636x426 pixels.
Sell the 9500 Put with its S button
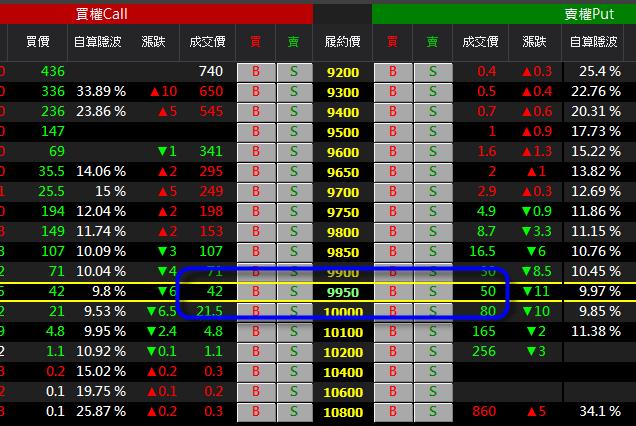433,132
